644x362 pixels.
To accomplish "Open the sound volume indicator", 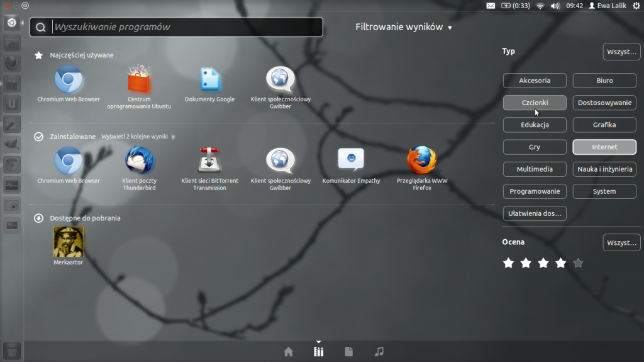I will coord(555,6).
